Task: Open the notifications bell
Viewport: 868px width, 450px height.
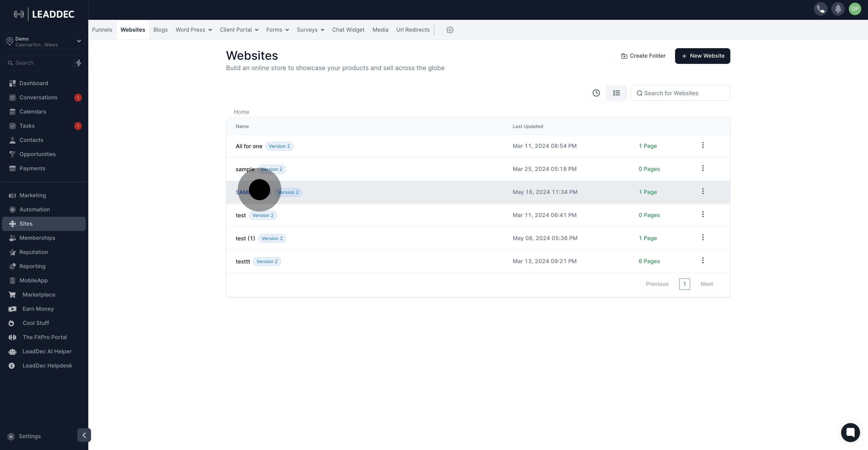Action: (838, 9)
